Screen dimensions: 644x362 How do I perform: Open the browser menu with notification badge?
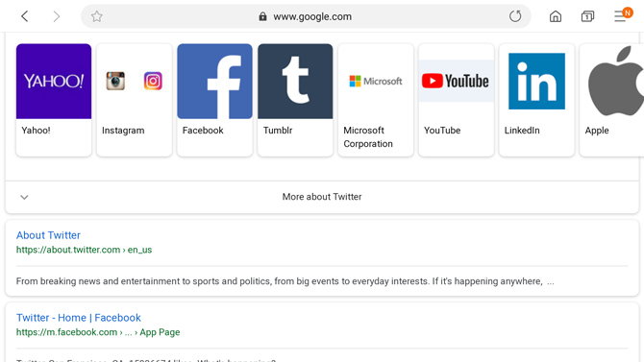pos(623,15)
